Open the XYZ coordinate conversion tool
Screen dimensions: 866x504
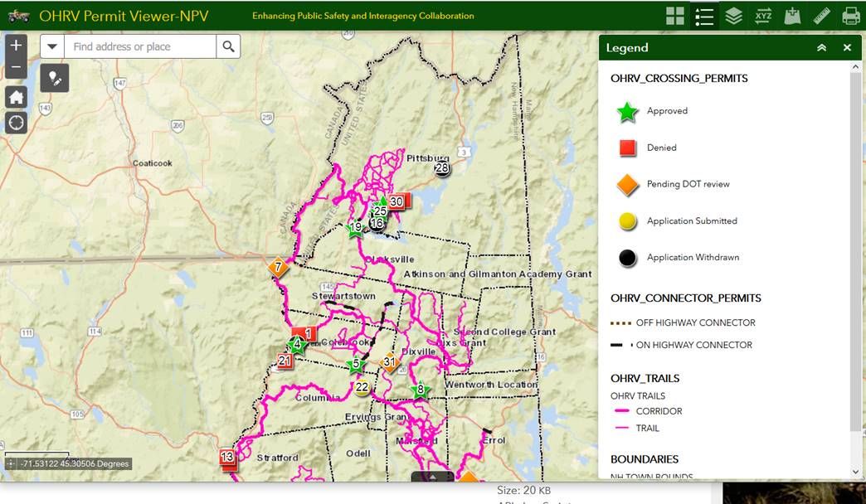coord(763,16)
